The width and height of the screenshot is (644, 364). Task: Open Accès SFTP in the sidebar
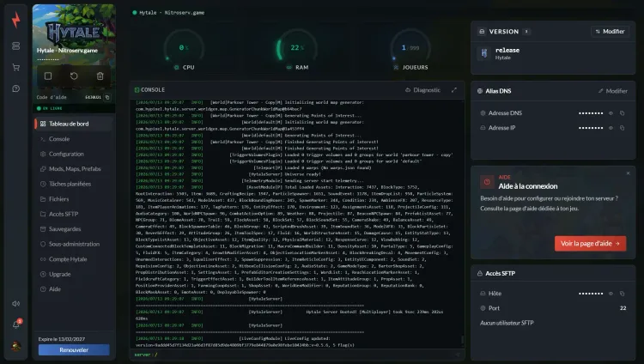pos(74,214)
